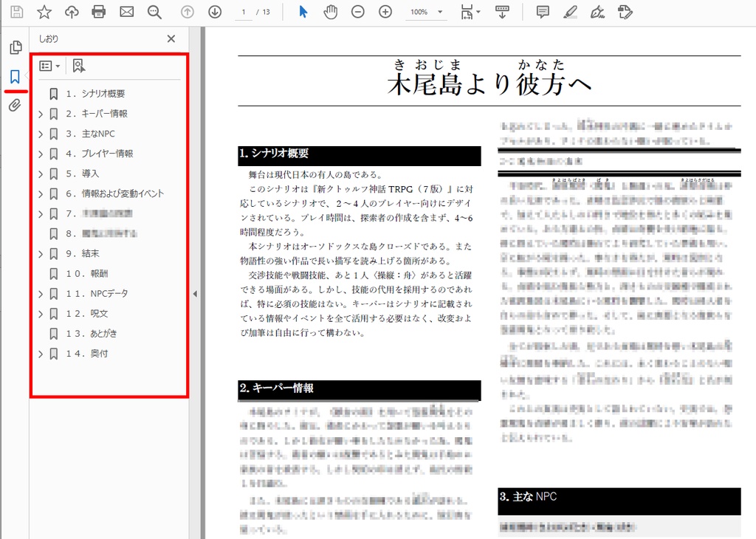The width and height of the screenshot is (756, 539).
Task: Choose the selection arrow tool
Action: [x=303, y=12]
